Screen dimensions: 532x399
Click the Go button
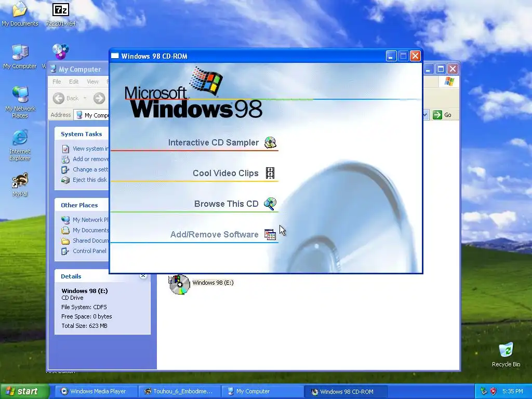click(442, 115)
